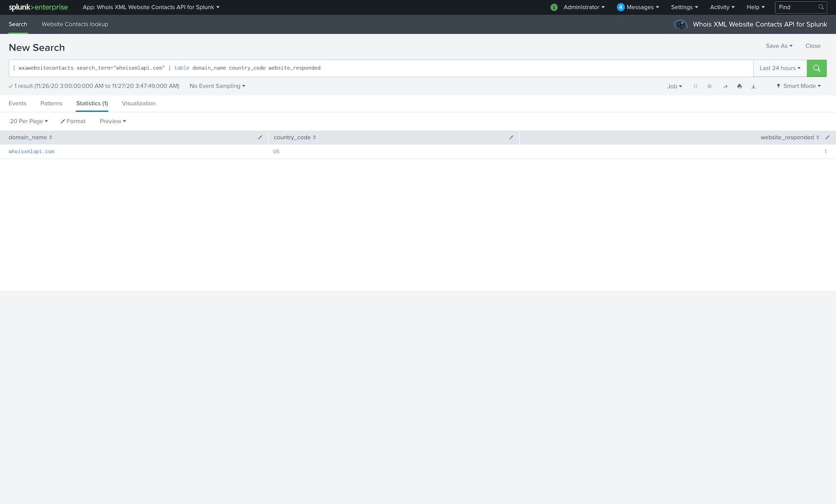Open the Job menu
This screenshot has width=836, height=504.
(675, 86)
